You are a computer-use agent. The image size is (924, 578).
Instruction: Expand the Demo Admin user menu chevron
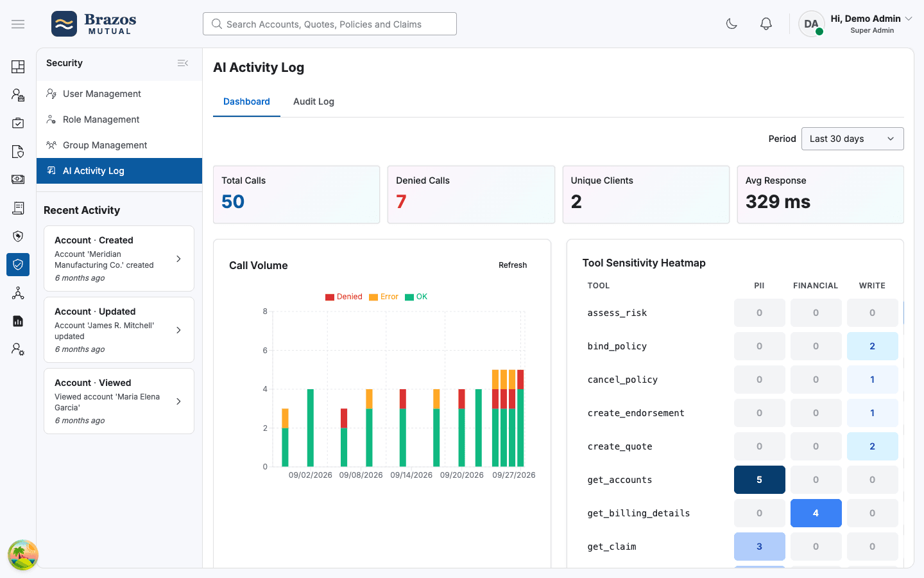909,19
